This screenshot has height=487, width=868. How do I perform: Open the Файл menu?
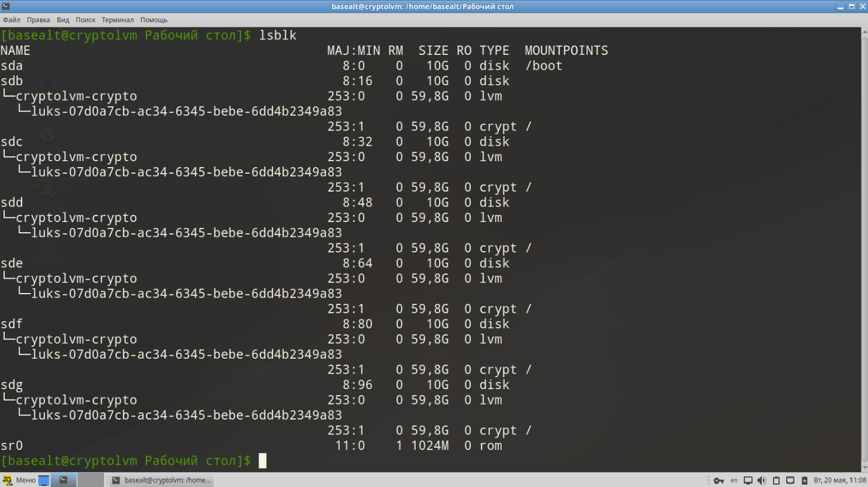[11, 20]
